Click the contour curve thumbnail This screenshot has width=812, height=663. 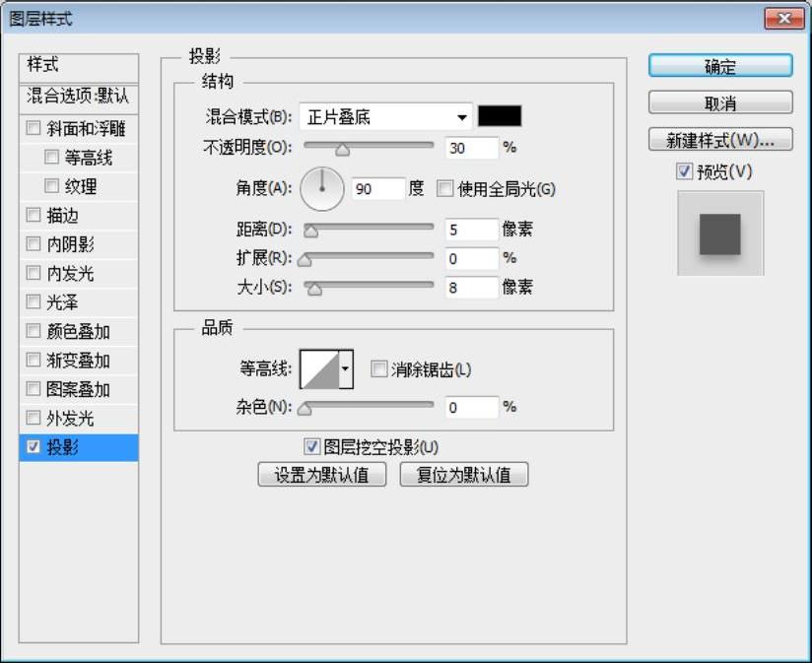point(320,369)
